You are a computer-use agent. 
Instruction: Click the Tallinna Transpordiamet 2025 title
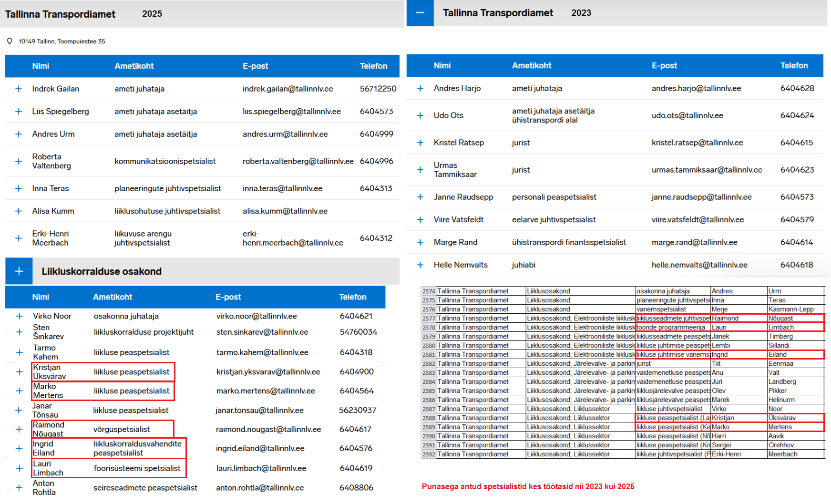(60, 14)
